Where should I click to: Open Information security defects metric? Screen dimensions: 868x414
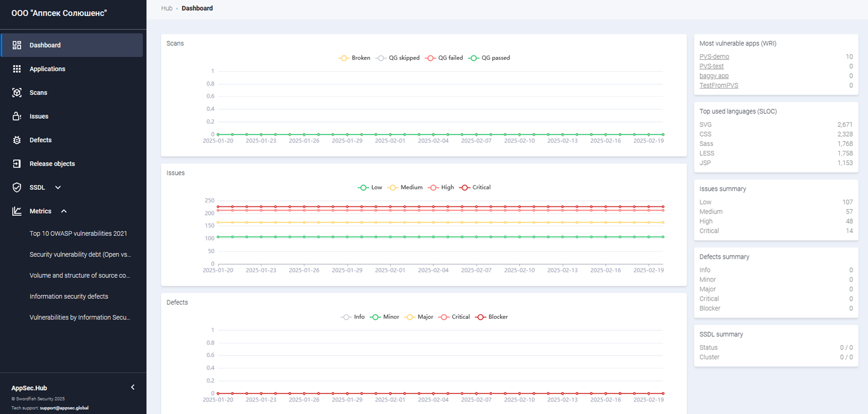click(69, 296)
